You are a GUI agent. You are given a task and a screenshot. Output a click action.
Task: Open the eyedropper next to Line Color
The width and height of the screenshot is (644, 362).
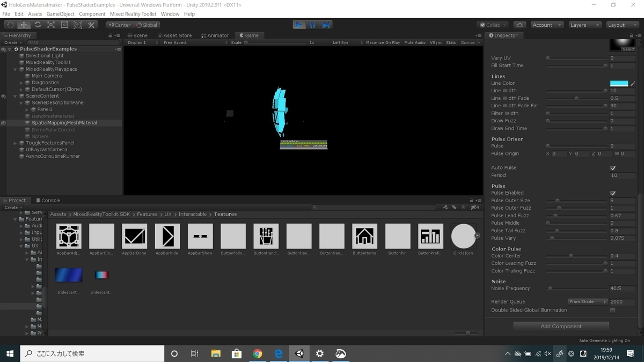633,83
